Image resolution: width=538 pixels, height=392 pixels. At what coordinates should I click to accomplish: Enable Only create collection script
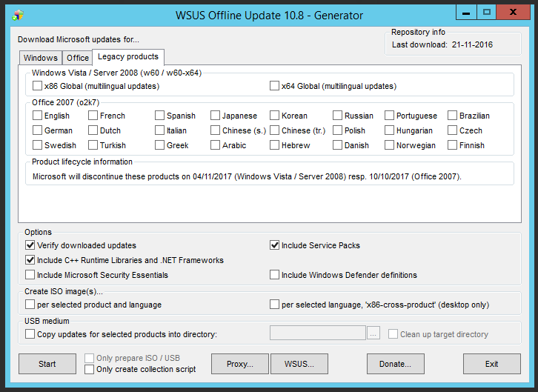pyautogui.click(x=89, y=369)
